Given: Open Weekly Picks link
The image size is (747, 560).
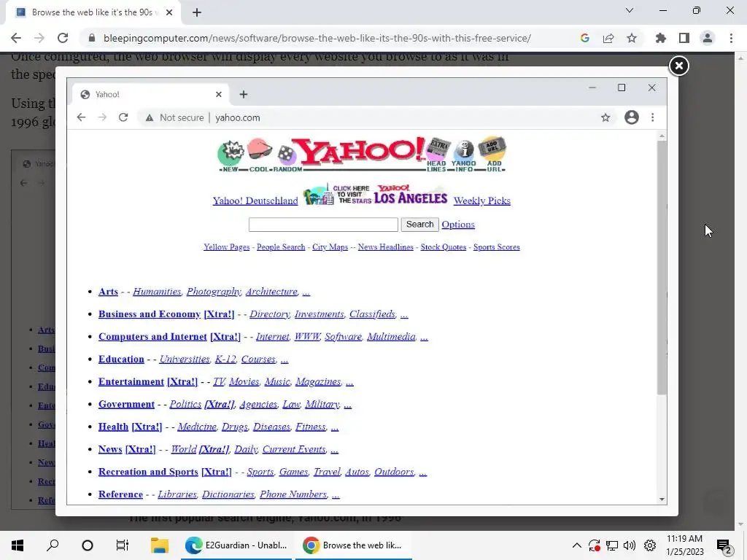Looking at the screenshot, I should coord(481,201).
